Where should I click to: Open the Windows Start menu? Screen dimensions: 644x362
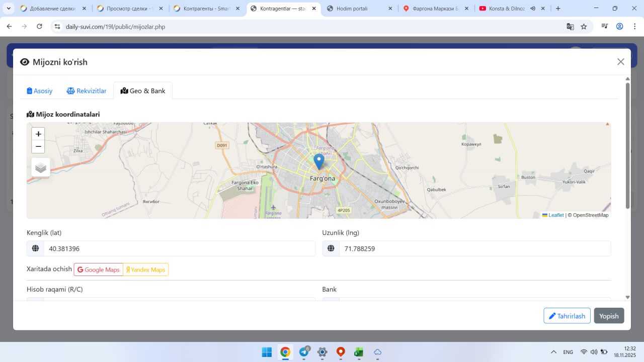click(x=267, y=352)
